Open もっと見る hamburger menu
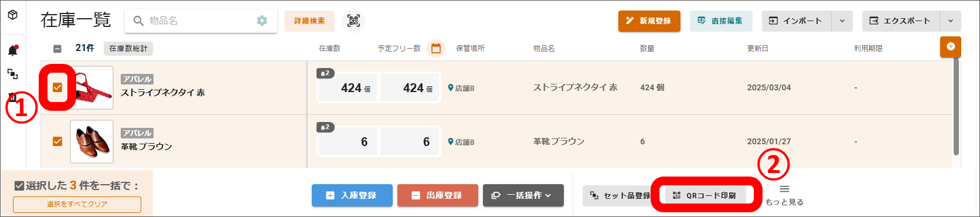The height and width of the screenshot is (217, 980). (784, 189)
